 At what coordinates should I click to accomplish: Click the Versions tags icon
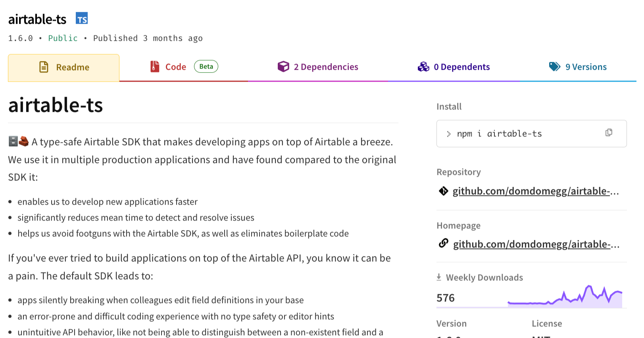[x=554, y=67]
